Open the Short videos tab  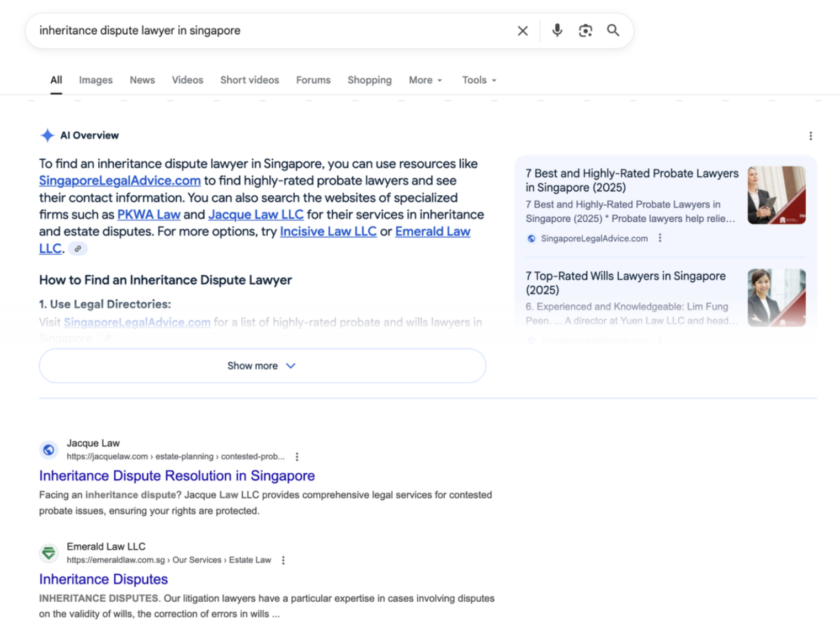(249, 80)
